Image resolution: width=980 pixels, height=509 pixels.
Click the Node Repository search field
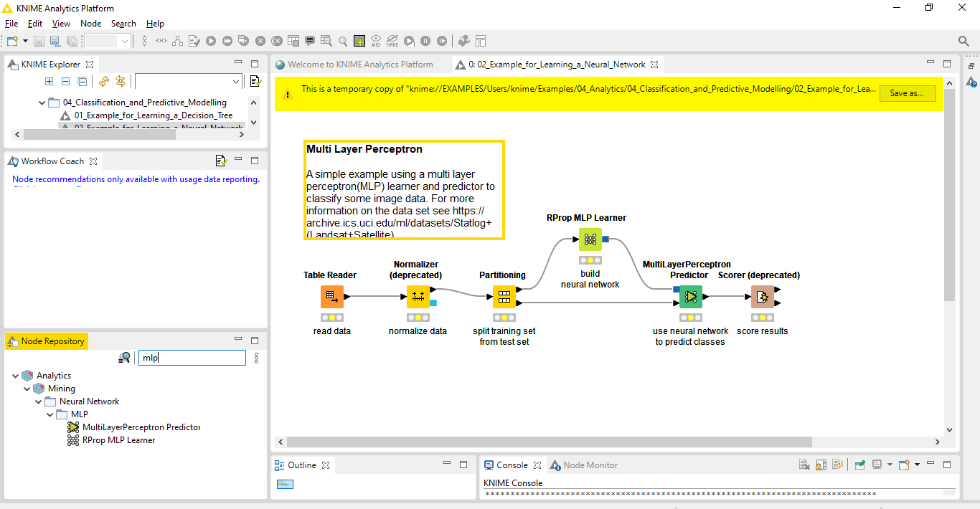pyautogui.click(x=192, y=358)
